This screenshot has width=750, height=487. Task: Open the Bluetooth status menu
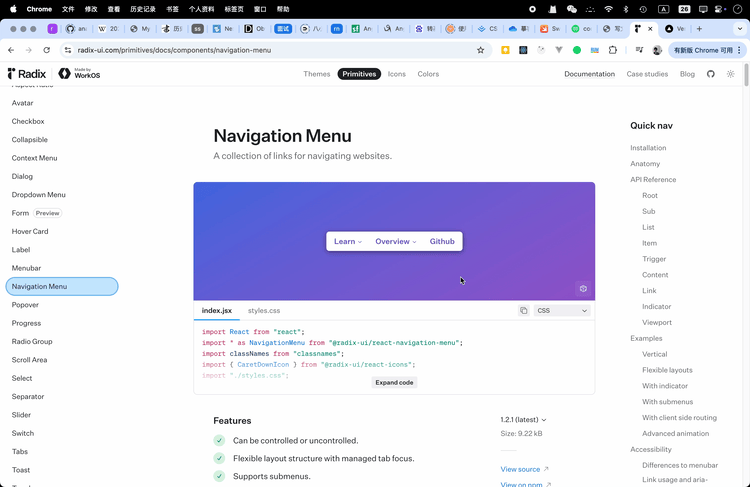pyautogui.click(x=626, y=9)
